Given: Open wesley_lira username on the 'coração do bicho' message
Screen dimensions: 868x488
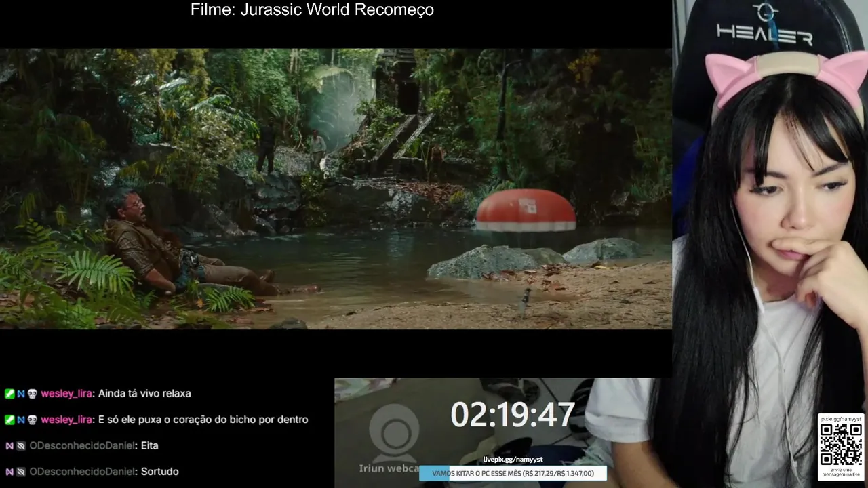Looking at the screenshot, I should pos(66,420).
